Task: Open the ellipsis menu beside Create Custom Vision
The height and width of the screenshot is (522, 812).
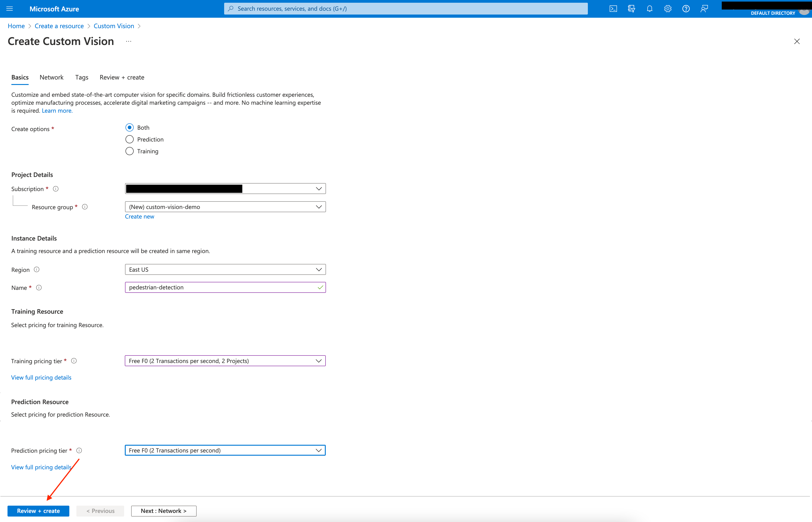Action: tap(128, 41)
